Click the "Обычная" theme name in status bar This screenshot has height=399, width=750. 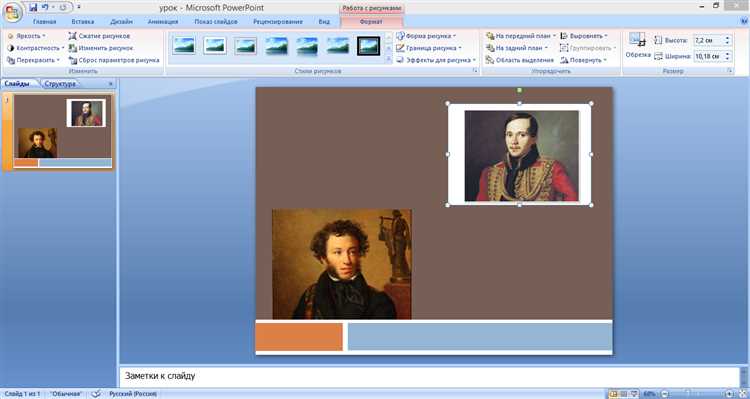[x=66, y=394]
